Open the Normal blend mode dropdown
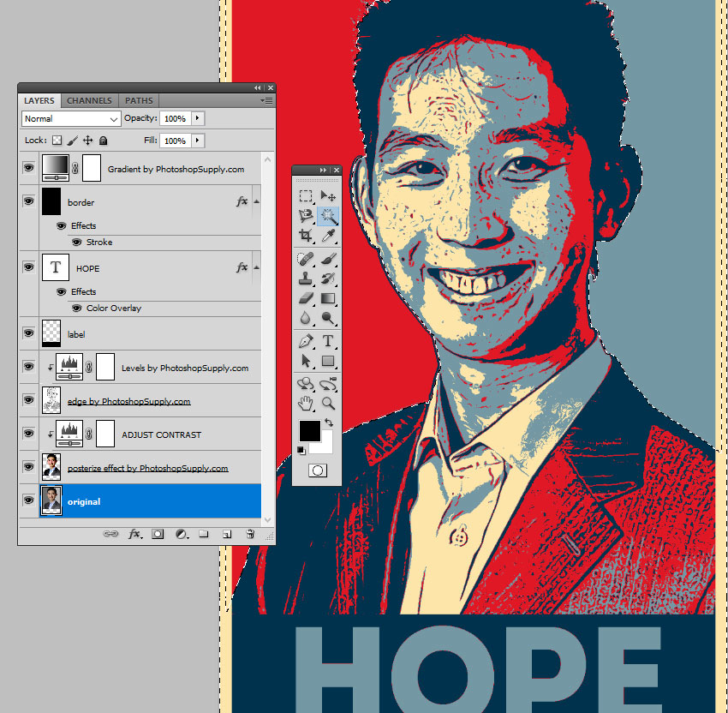This screenshot has width=728, height=713. click(x=71, y=119)
